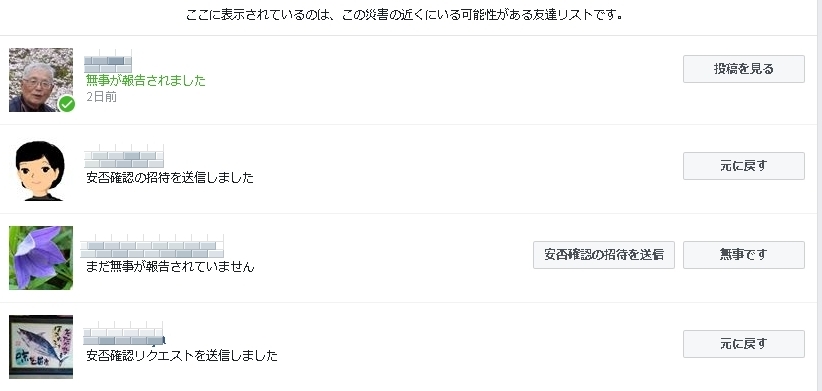Screen dimensions: 822x391
Task: Open the fourth friend's blurred name link
Action: click(x=124, y=334)
